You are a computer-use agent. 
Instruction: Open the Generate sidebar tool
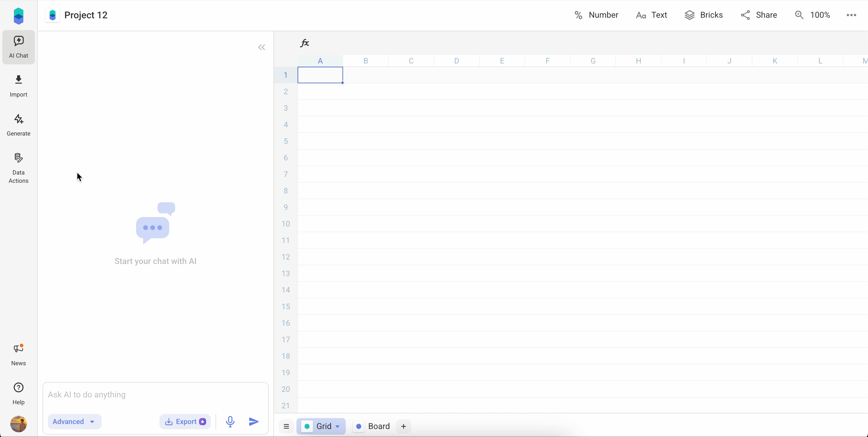point(18,125)
